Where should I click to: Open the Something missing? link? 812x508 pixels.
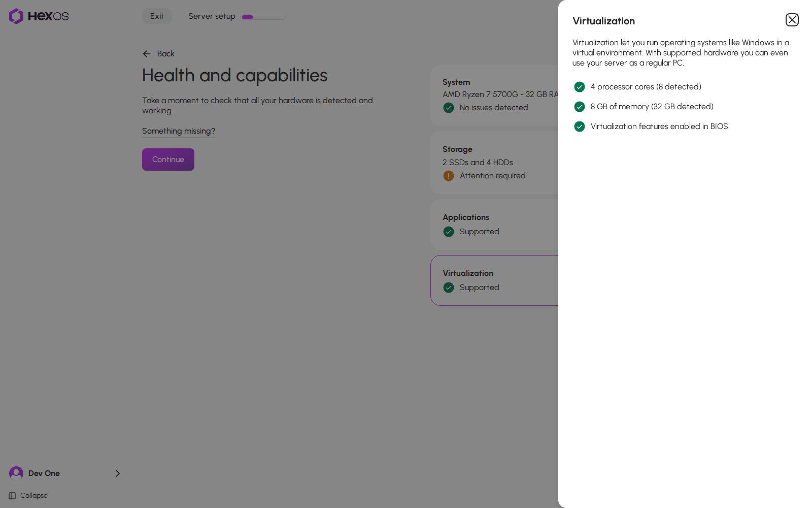coord(179,131)
